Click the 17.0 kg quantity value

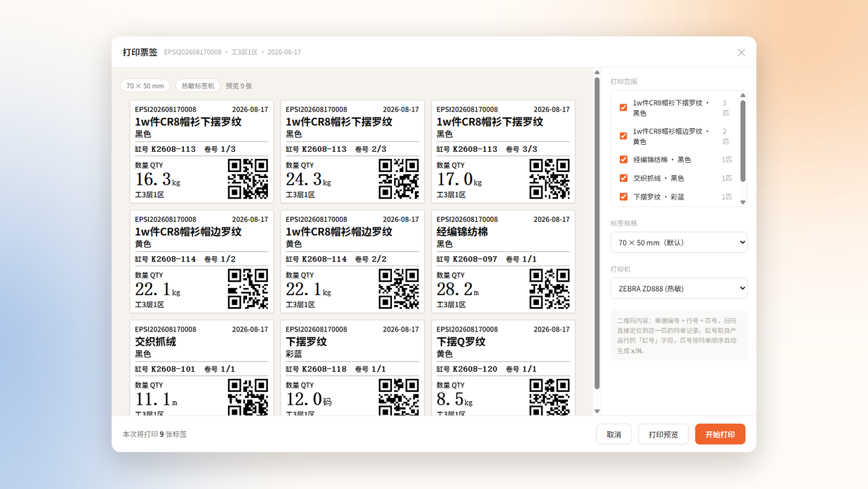[x=459, y=180]
